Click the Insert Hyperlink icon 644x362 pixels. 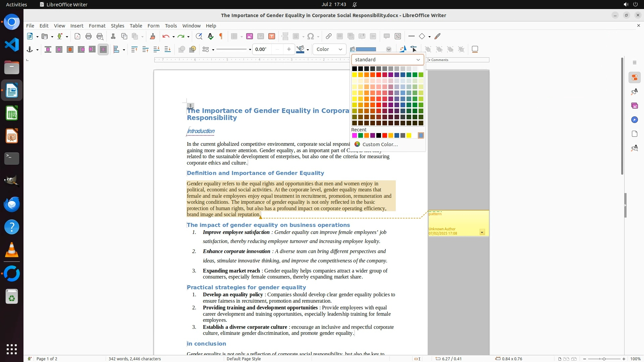(x=329, y=37)
